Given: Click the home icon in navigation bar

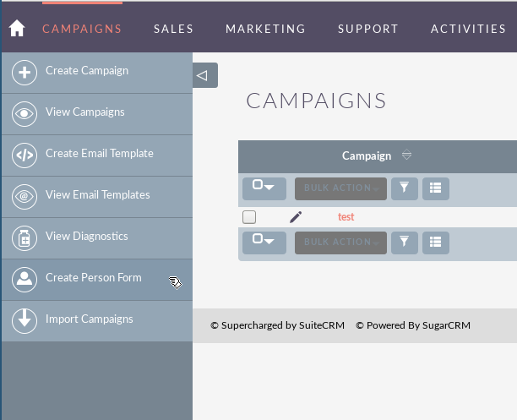Looking at the screenshot, I should pos(17,29).
